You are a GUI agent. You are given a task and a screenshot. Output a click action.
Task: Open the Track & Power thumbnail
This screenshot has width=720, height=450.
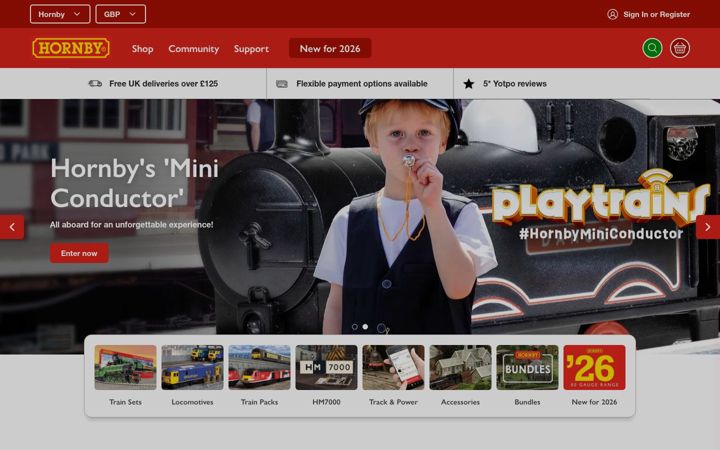(x=394, y=367)
